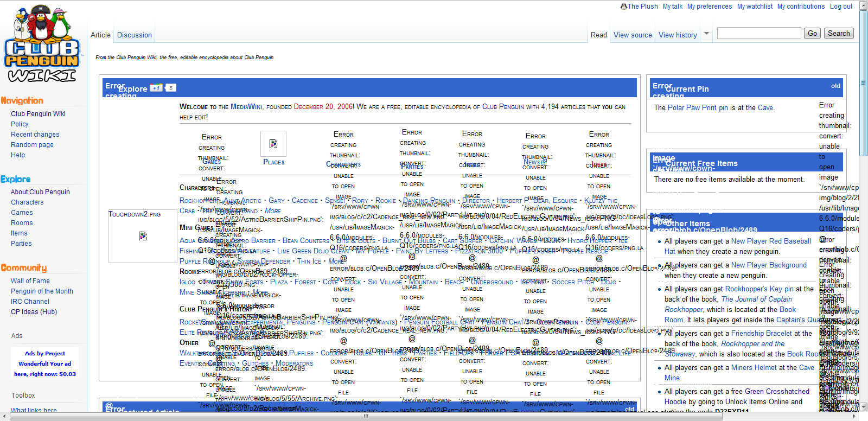Open My contributions
Viewport: 868px width, 421px height.
click(801, 7)
